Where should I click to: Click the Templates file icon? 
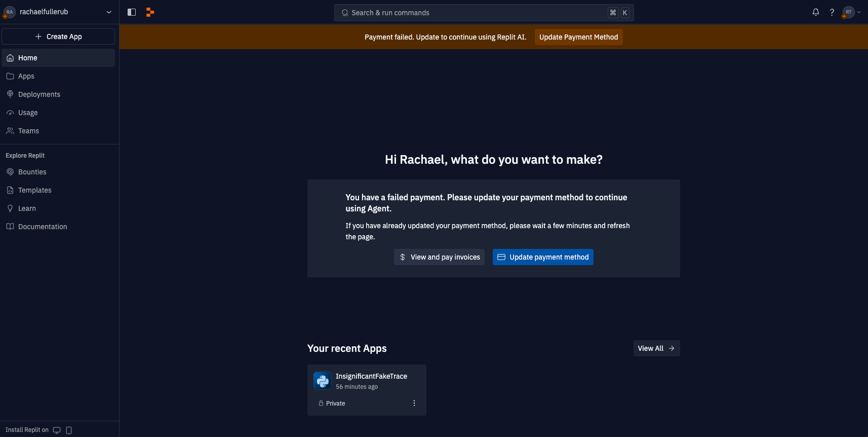point(10,190)
